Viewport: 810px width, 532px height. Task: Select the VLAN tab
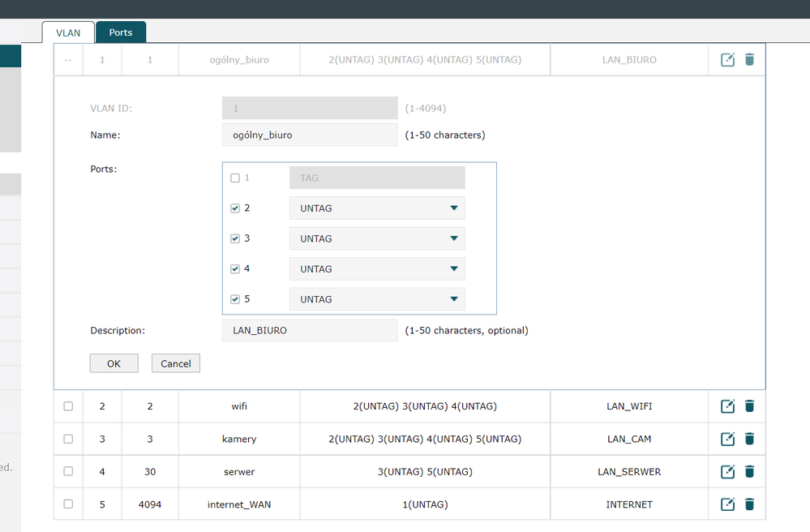(x=68, y=32)
